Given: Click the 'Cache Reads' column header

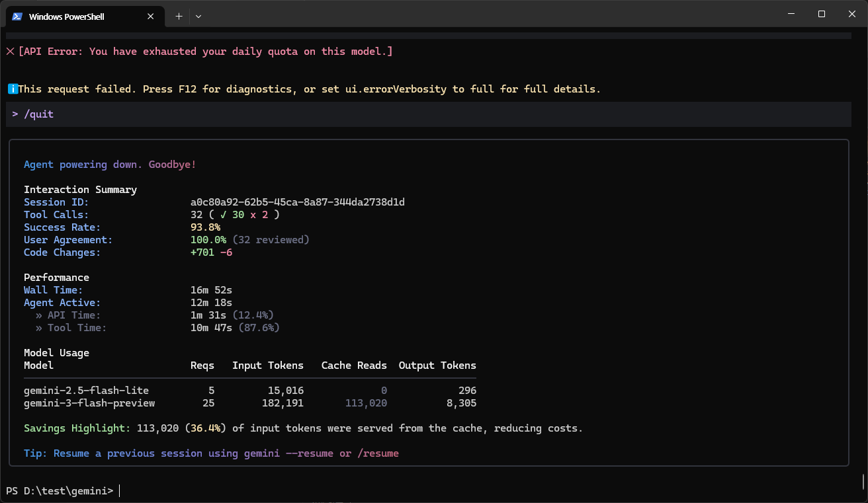Looking at the screenshot, I should coord(354,365).
